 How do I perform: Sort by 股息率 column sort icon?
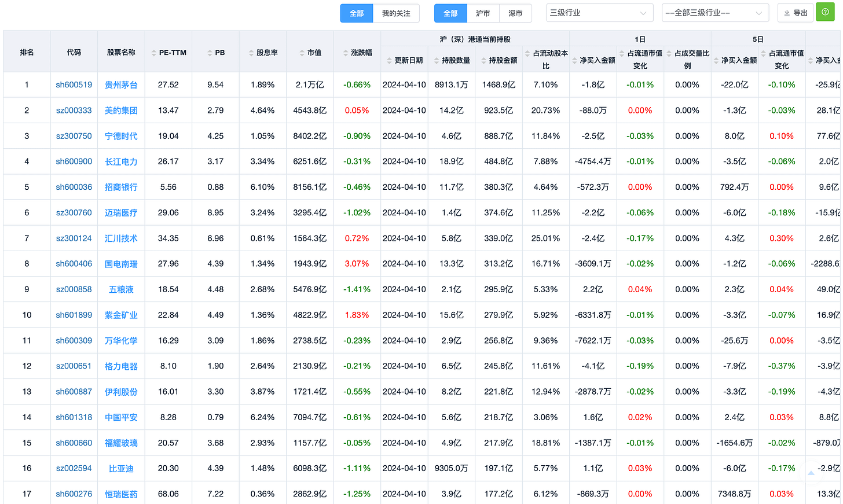click(x=251, y=53)
